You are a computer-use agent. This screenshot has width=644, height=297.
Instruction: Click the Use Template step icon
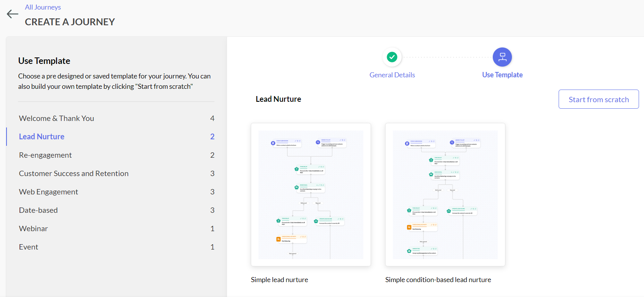(502, 57)
